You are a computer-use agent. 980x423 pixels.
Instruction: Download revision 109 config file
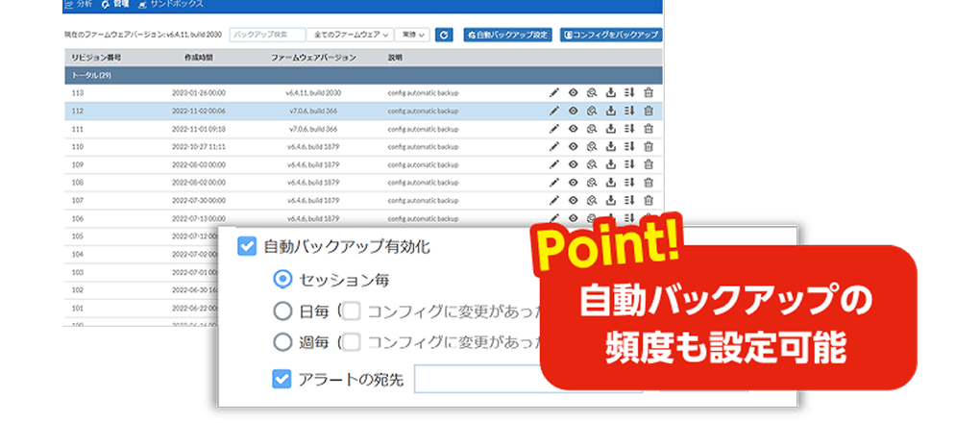(611, 164)
